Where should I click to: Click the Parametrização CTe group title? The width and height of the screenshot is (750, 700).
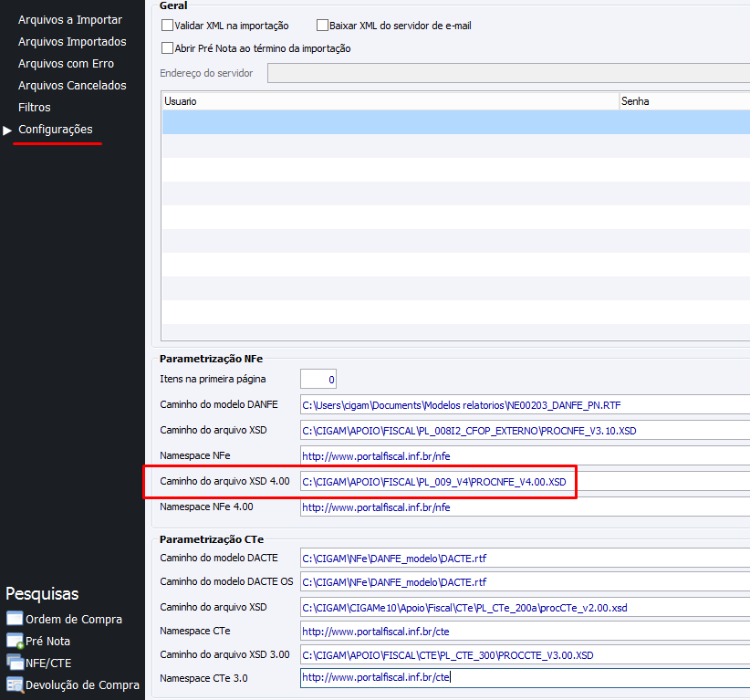tap(212, 539)
